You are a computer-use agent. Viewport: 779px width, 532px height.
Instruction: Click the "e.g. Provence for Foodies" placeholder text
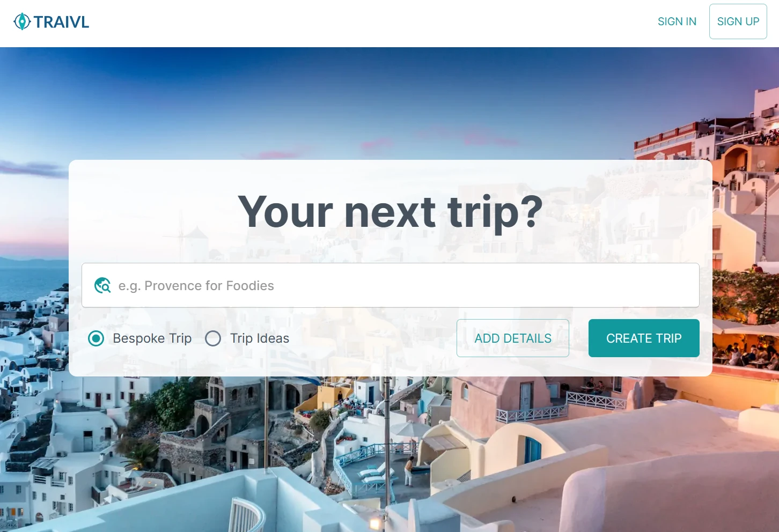pyautogui.click(x=196, y=286)
